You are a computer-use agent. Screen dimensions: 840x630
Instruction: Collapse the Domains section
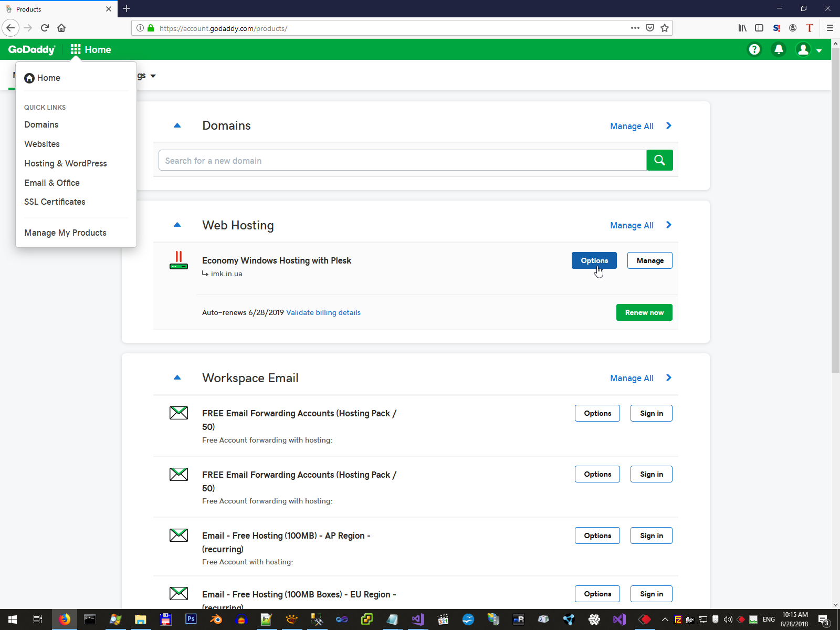point(177,125)
